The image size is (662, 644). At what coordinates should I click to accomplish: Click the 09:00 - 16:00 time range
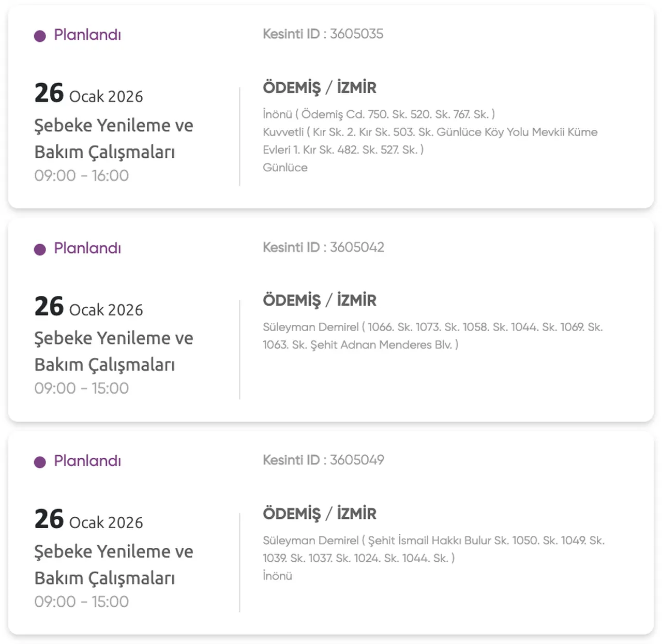[x=81, y=175]
